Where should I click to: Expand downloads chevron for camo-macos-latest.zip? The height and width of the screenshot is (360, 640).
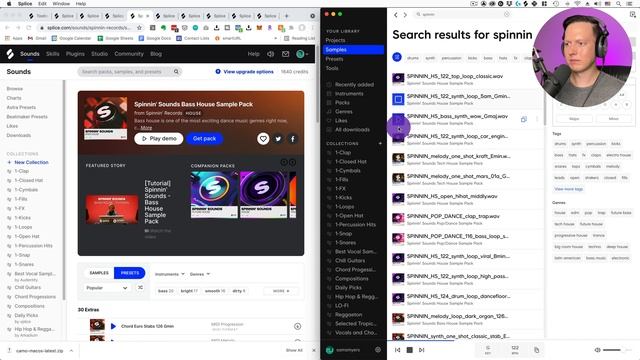(71, 351)
